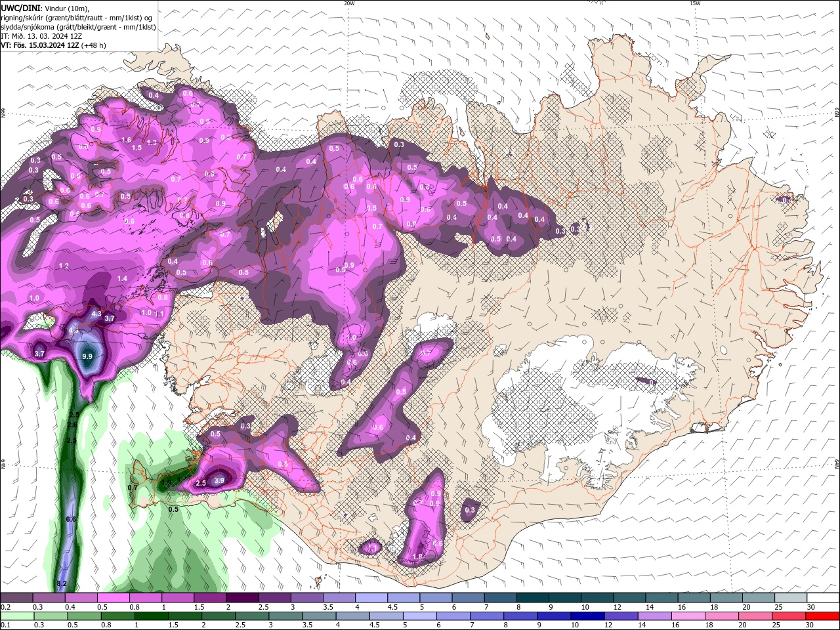Click the 1.2 value in the west
The image size is (840, 630).
pos(64,266)
